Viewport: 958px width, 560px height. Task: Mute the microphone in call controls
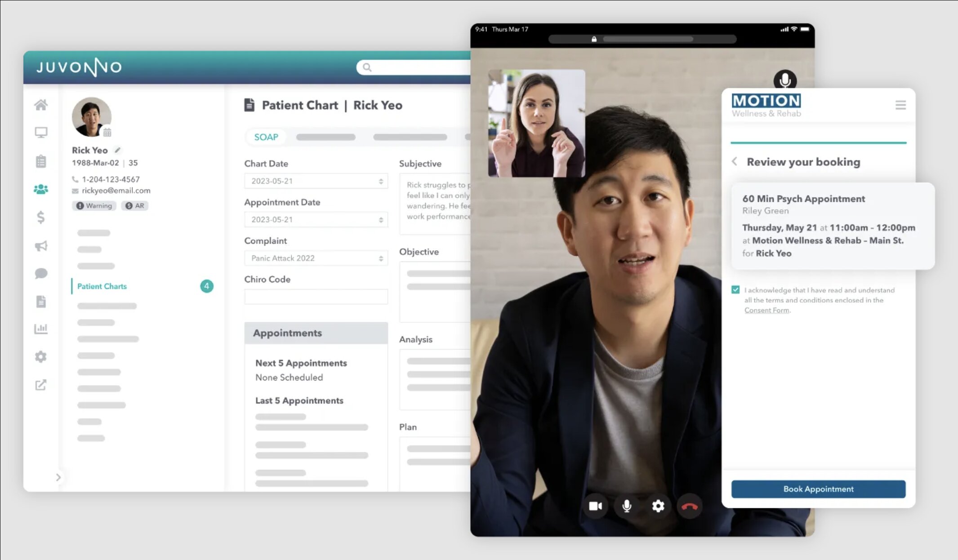[627, 507]
